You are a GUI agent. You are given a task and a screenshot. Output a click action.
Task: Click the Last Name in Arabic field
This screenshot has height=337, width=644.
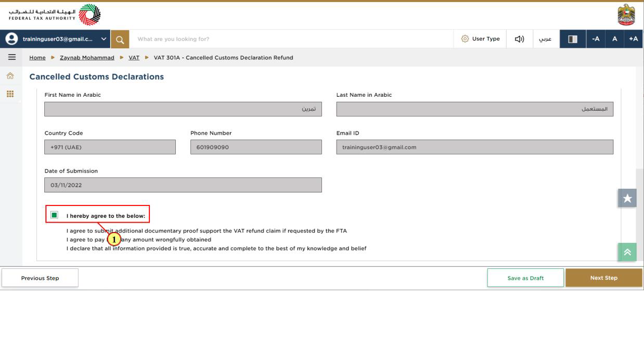point(475,109)
